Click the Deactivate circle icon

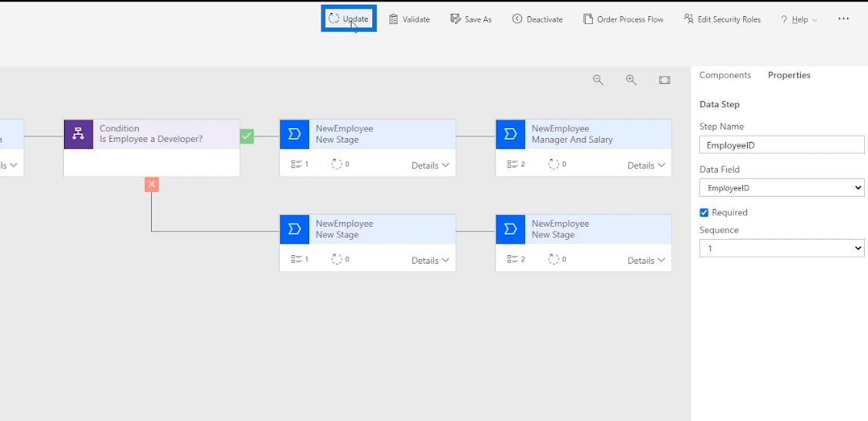pyautogui.click(x=517, y=19)
